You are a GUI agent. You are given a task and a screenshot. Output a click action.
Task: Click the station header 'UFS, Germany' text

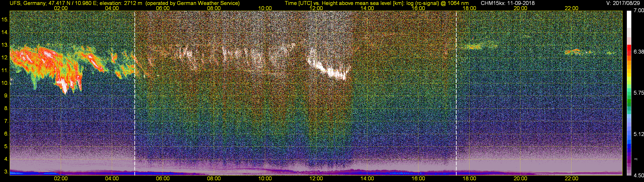click(28, 3)
